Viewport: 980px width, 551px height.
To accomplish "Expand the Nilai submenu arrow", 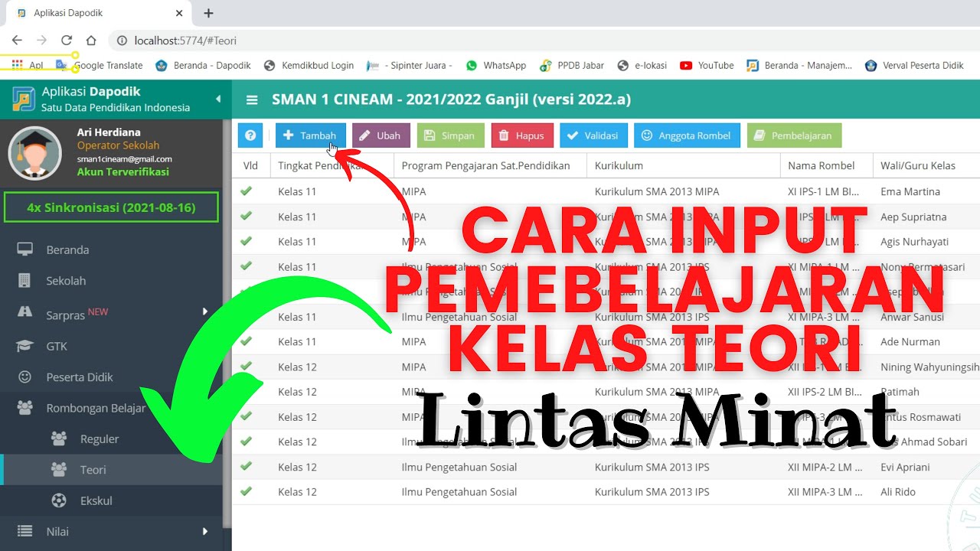I will 205,531.
